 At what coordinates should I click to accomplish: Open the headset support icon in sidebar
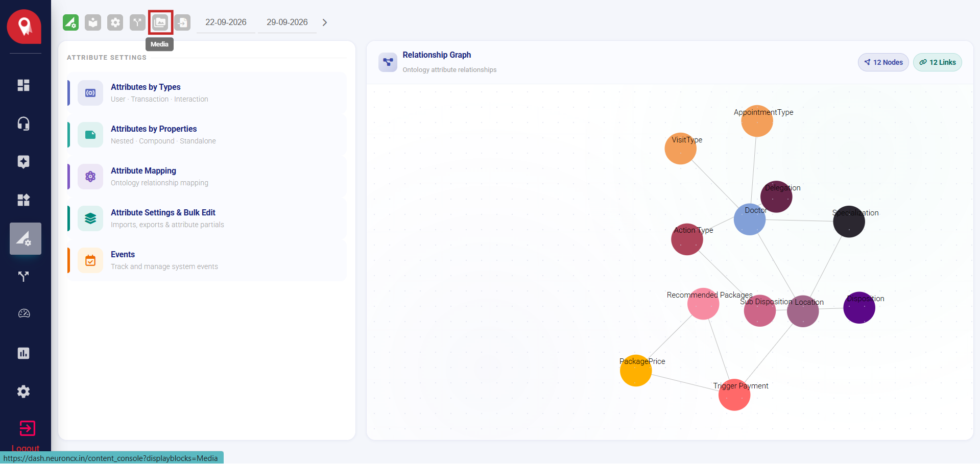tap(23, 124)
